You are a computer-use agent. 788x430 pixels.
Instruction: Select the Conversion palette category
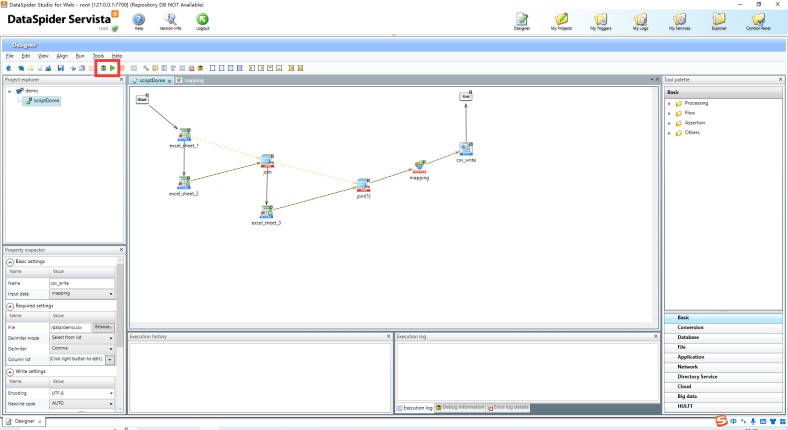pyautogui.click(x=723, y=328)
